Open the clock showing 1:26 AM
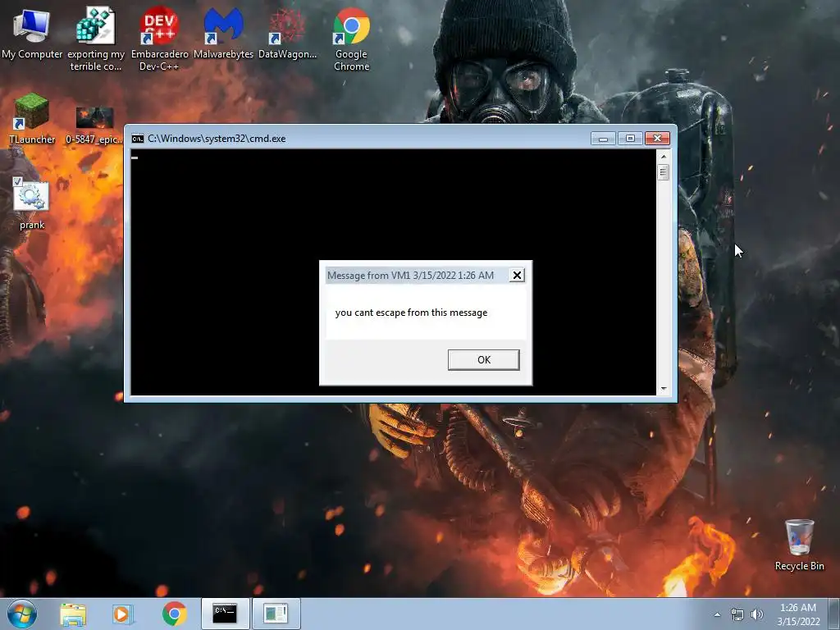This screenshot has width=840, height=630. [798, 614]
